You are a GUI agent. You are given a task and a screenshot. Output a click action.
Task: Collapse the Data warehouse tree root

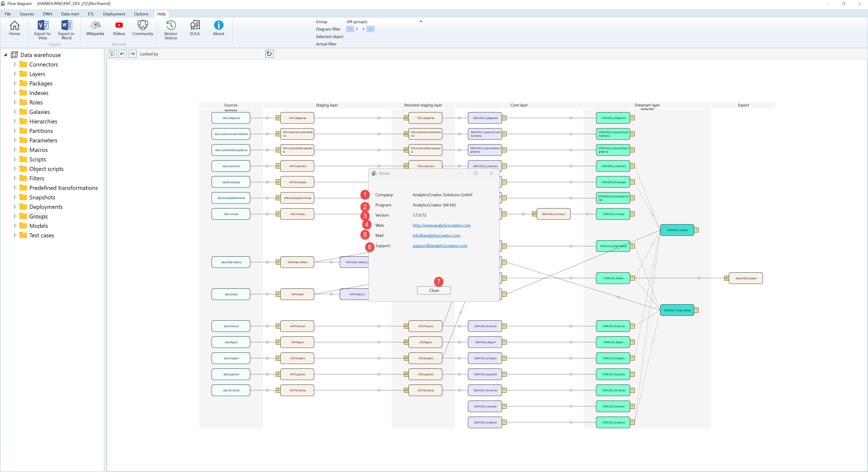(5, 55)
